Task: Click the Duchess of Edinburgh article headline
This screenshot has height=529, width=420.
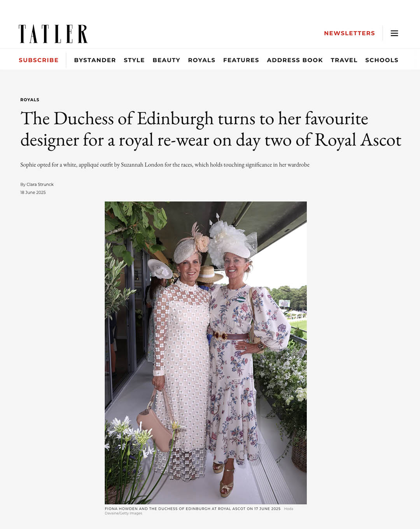Action: [x=210, y=130]
